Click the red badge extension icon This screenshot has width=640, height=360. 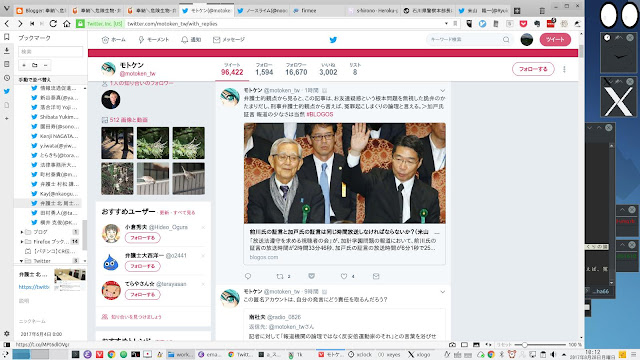tap(551, 23)
